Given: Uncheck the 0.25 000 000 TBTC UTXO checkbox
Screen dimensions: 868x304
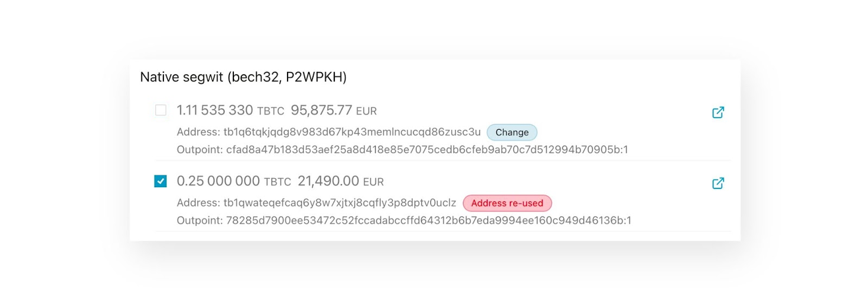Looking at the screenshot, I should tap(161, 181).
